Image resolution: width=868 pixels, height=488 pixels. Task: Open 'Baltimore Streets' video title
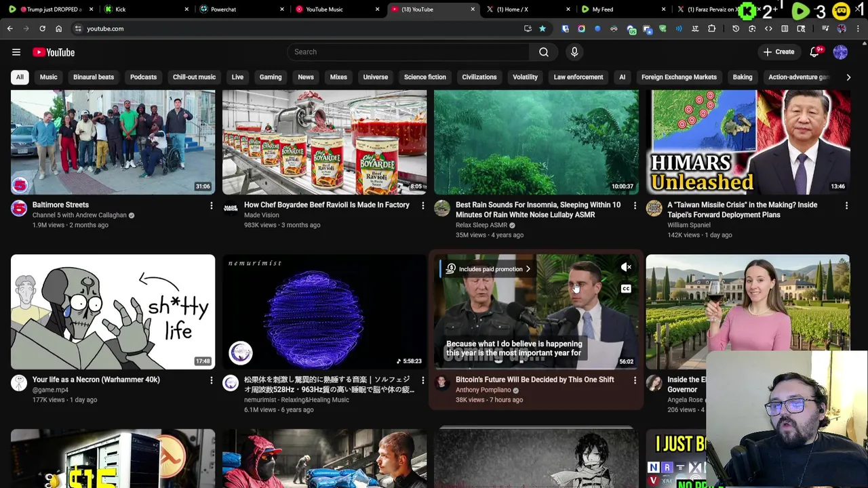(x=60, y=205)
